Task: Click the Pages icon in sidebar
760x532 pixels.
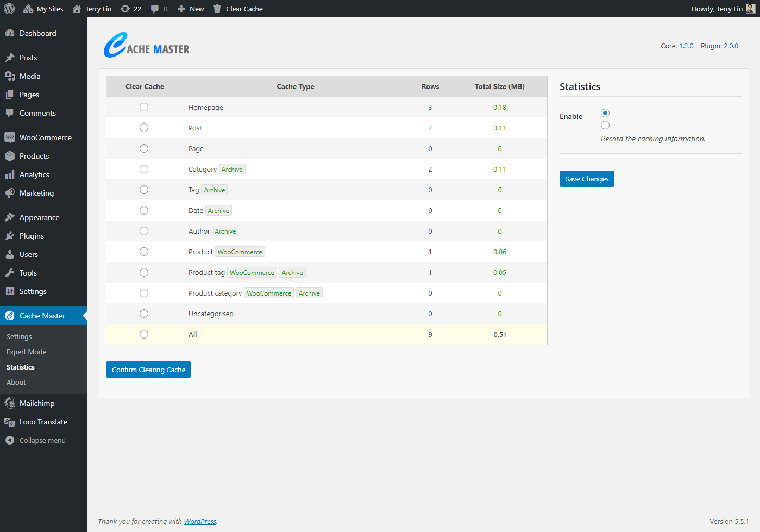Action: coord(10,95)
